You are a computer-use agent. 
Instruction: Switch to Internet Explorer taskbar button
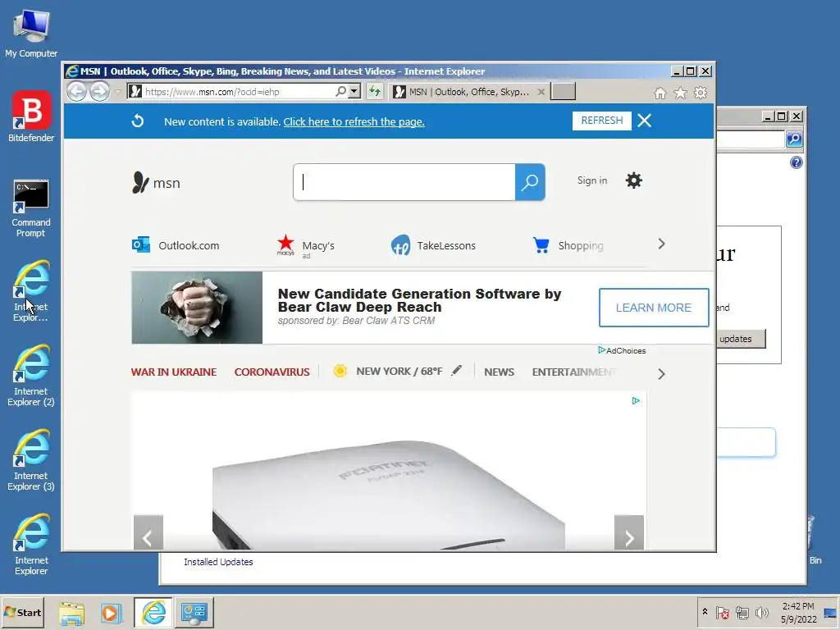tap(153, 612)
